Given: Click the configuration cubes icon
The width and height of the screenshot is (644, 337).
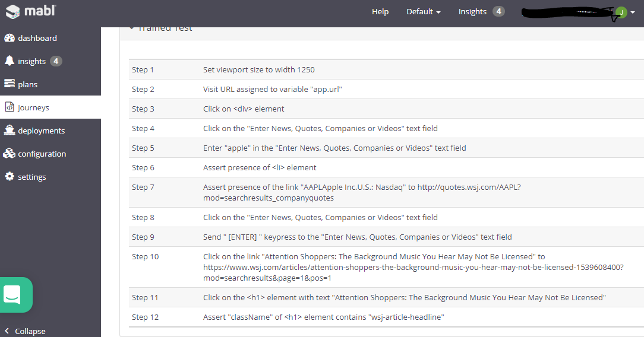Looking at the screenshot, I should pos(9,153).
